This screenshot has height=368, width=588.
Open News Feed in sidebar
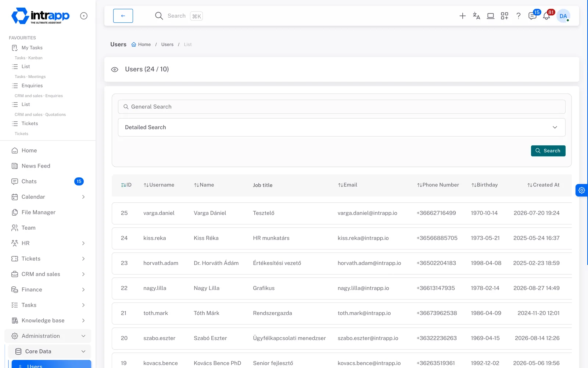[x=48, y=166]
